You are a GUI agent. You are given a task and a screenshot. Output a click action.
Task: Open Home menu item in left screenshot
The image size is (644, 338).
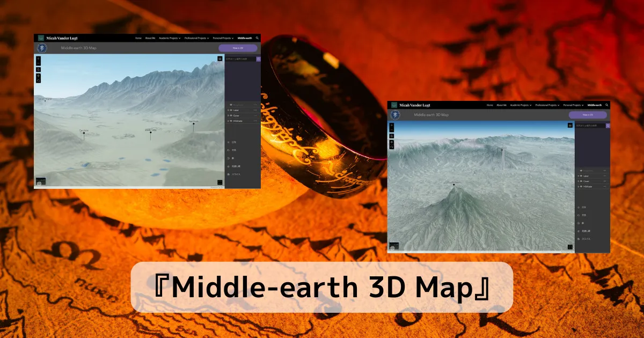click(138, 38)
